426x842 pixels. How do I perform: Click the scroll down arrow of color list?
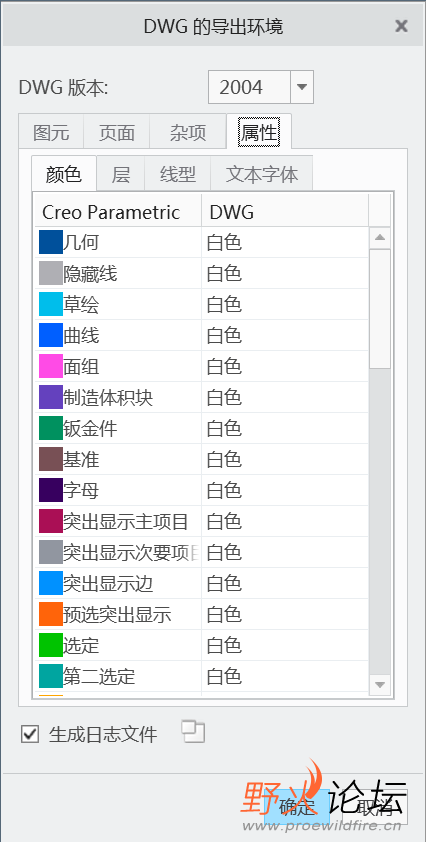pos(380,684)
